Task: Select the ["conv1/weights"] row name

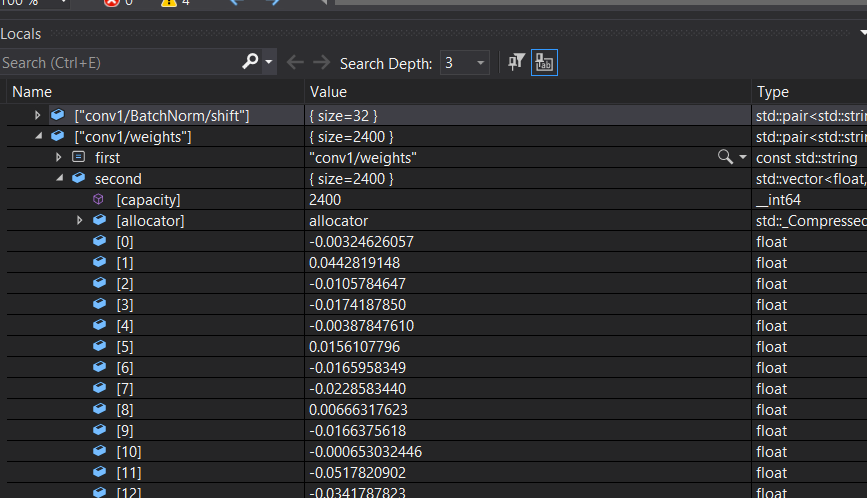Action: [x=133, y=137]
